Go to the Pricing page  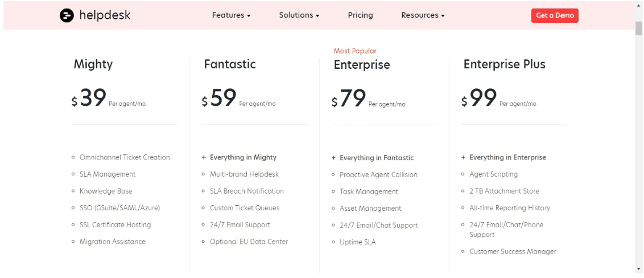360,15
